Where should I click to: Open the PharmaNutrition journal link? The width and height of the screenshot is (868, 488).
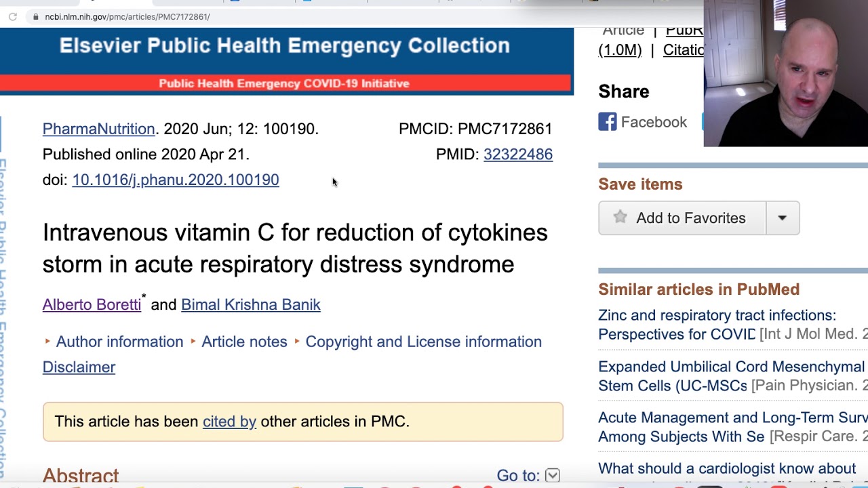point(98,129)
